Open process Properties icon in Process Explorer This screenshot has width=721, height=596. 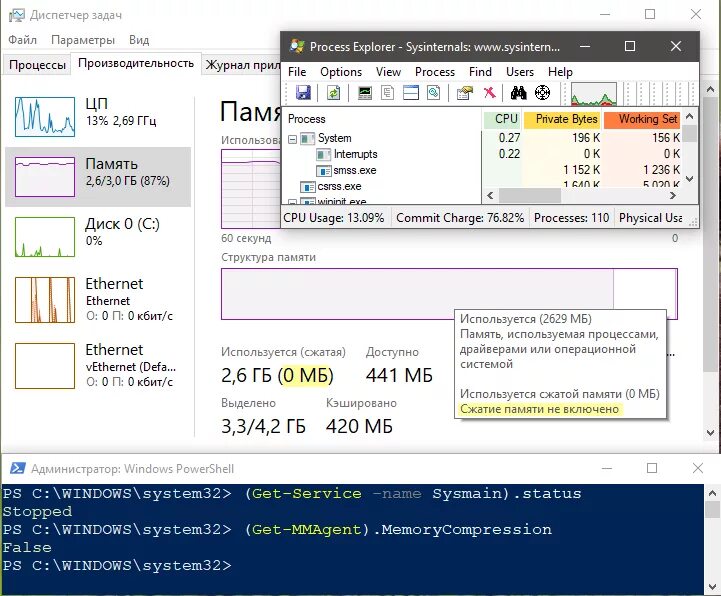click(464, 93)
